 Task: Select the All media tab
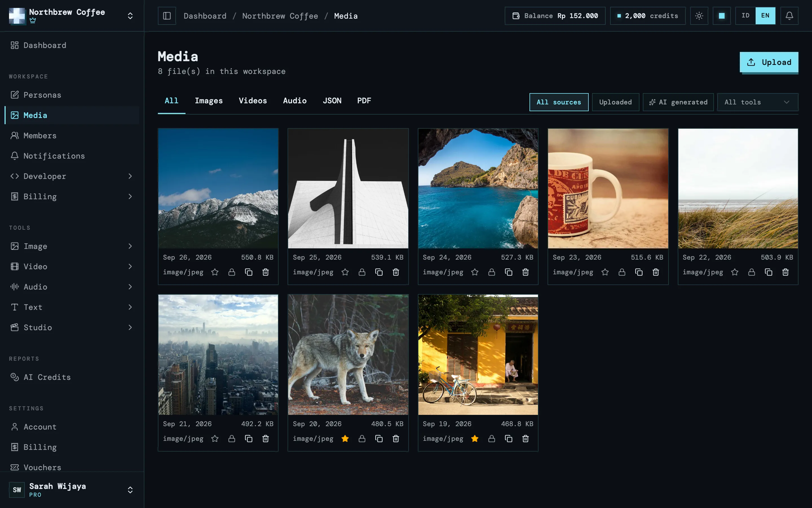[x=171, y=101]
